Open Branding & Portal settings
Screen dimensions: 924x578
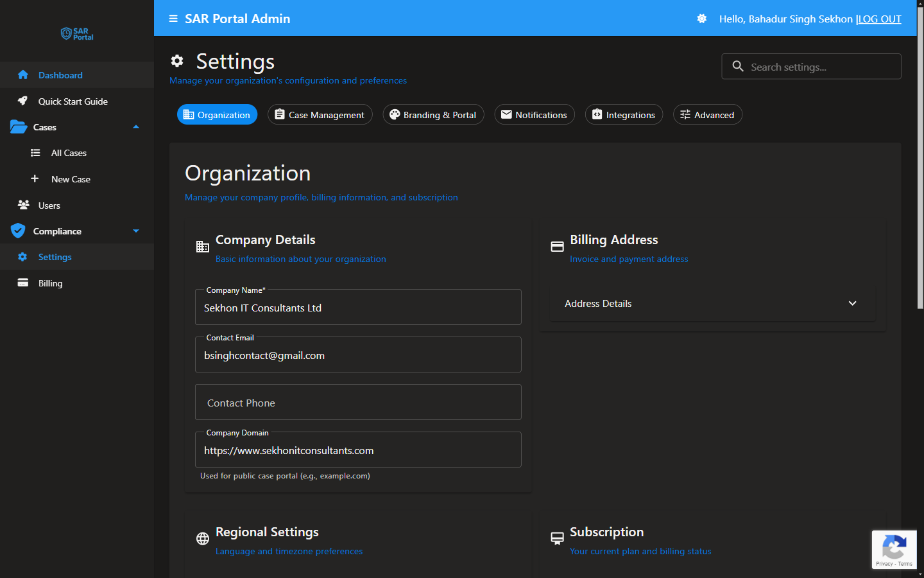pyautogui.click(x=433, y=114)
